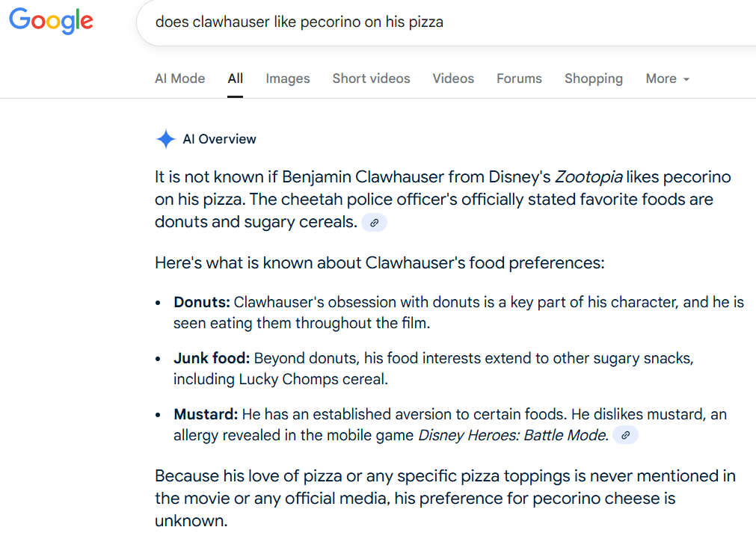The height and width of the screenshot is (533, 756).
Task: Open the Images tab
Action: coord(288,78)
